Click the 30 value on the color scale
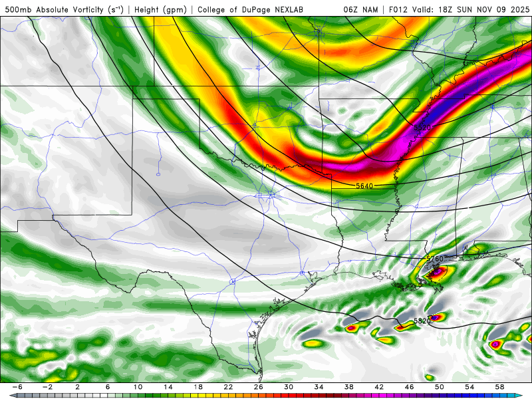 (x=289, y=387)
